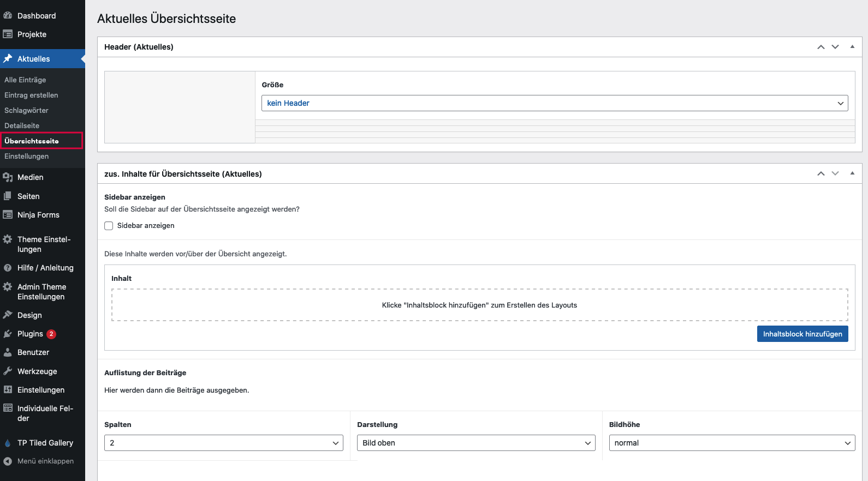Open the Schlagwörter submenu item

coord(26,110)
